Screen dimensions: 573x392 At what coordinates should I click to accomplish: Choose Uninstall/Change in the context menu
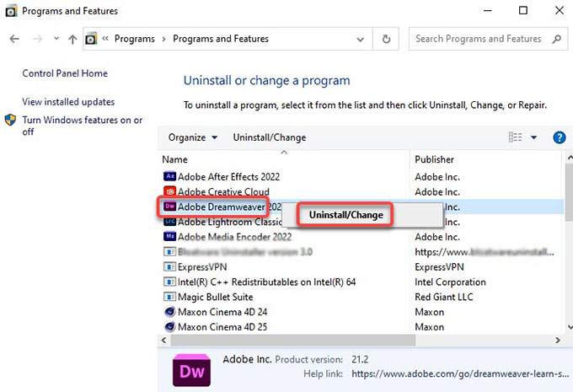point(345,215)
